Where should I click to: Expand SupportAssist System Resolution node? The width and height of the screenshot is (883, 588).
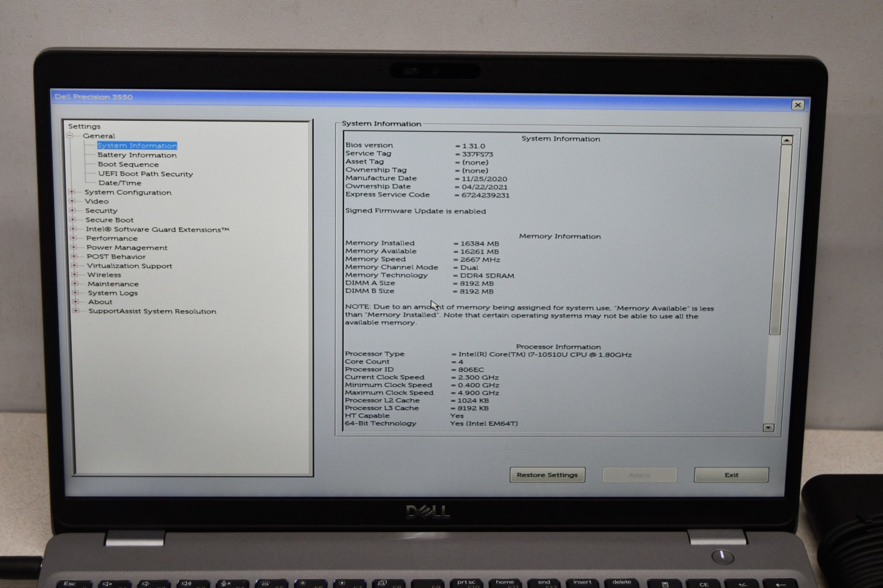tap(75, 311)
